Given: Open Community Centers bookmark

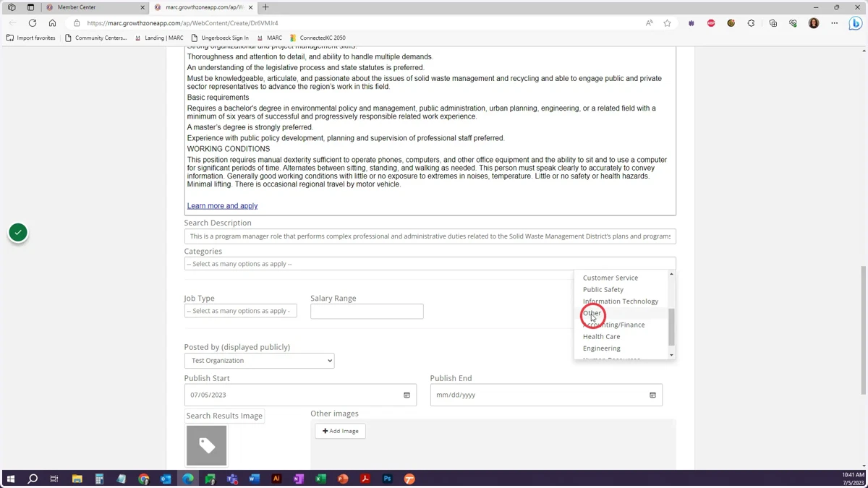Looking at the screenshot, I should coord(95,38).
